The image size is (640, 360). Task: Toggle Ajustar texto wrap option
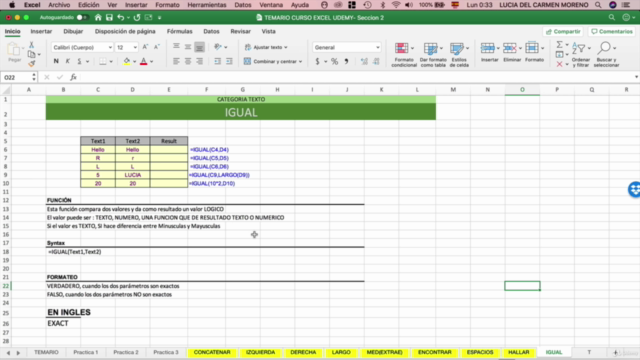pyautogui.click(x=266, y=47)
